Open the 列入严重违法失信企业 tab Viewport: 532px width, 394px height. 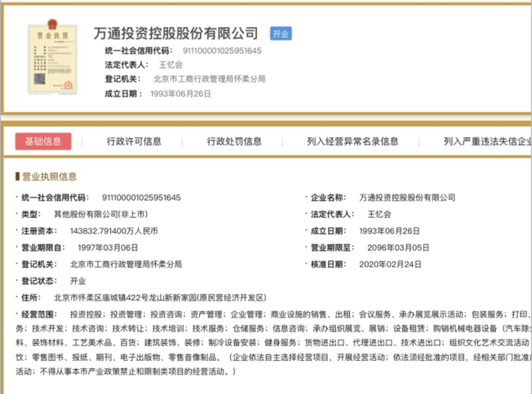click(486, 142)
